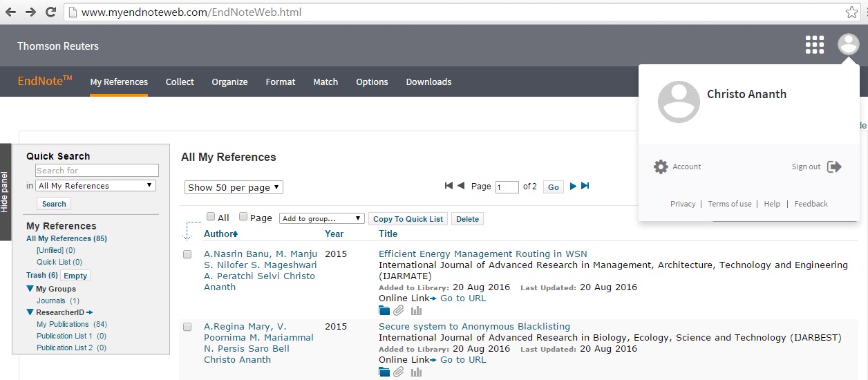Image resolution: width=868 pixels, height=380 pixels.
Task: Open folder icon for Efficient Energy Management reference
Action: tap(384, 310)
